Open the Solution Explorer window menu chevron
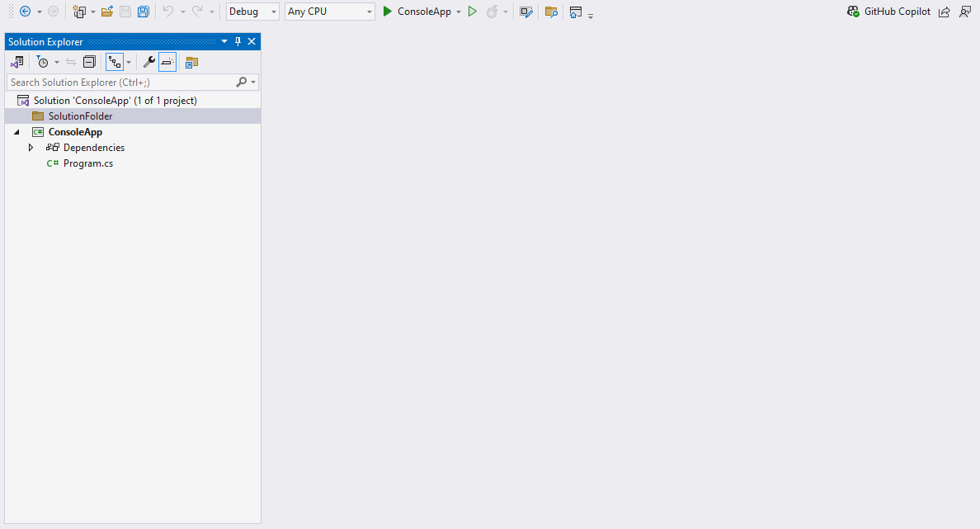 tap(224, 41)
